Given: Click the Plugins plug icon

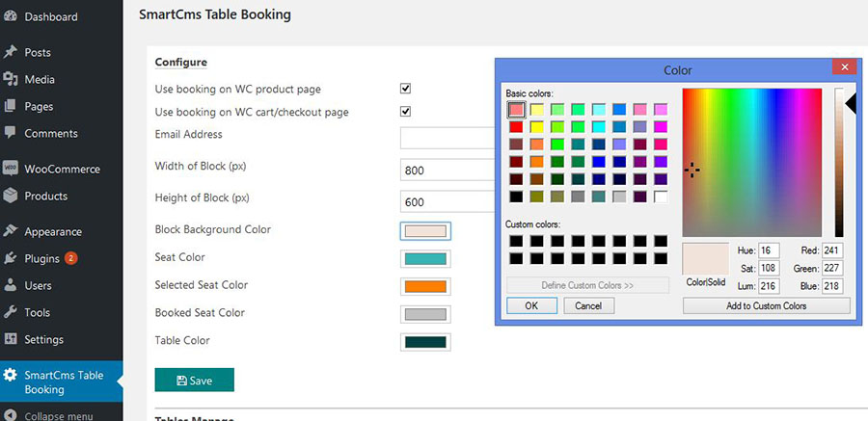Looking at the screenshot, I should [x=11, y=258].
